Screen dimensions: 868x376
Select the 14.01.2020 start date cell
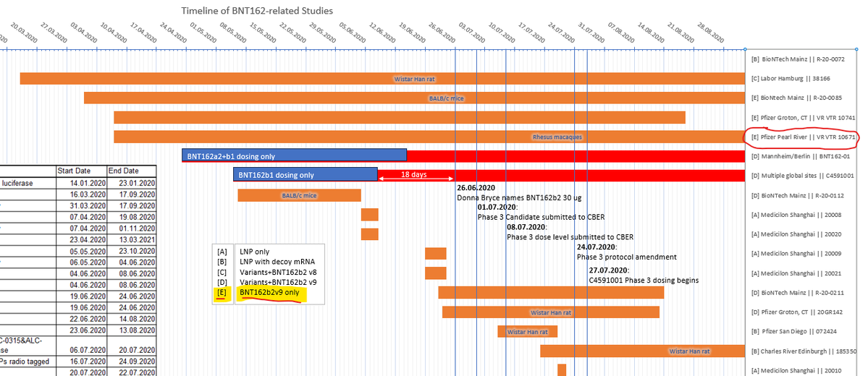click(x=87, y=184)
